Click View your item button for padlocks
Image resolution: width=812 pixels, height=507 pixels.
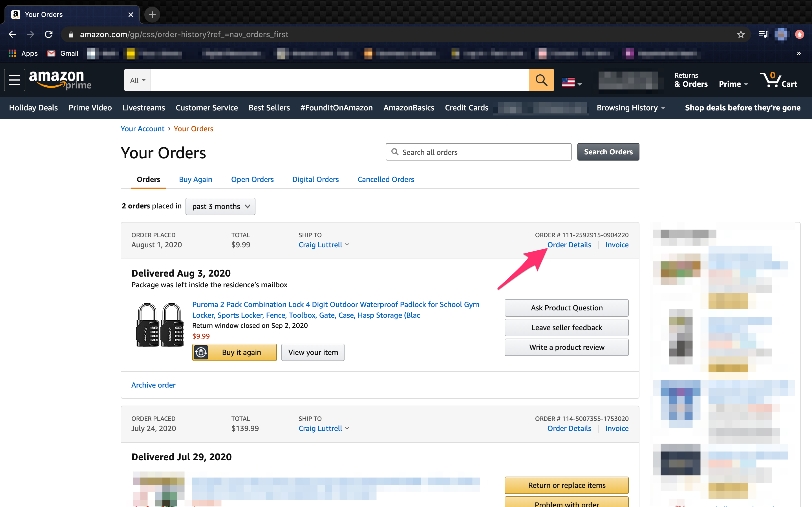pos(313,352)
